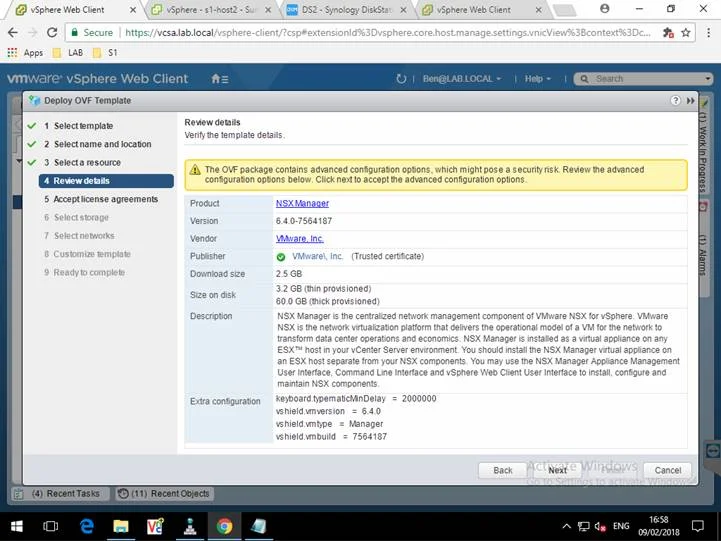Click the vshield.vmbuild = 7564187 line

pyautogui.click(x=331, y=436)
